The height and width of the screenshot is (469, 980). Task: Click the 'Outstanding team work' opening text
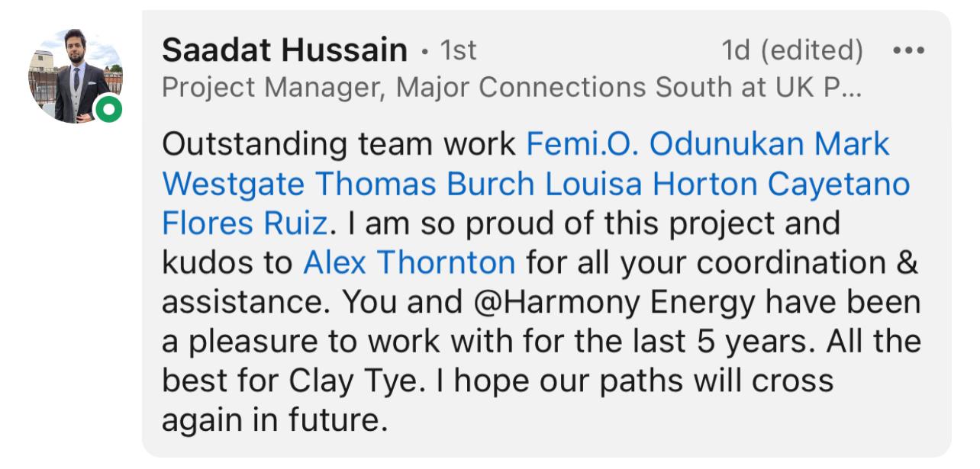pos(340,144)
